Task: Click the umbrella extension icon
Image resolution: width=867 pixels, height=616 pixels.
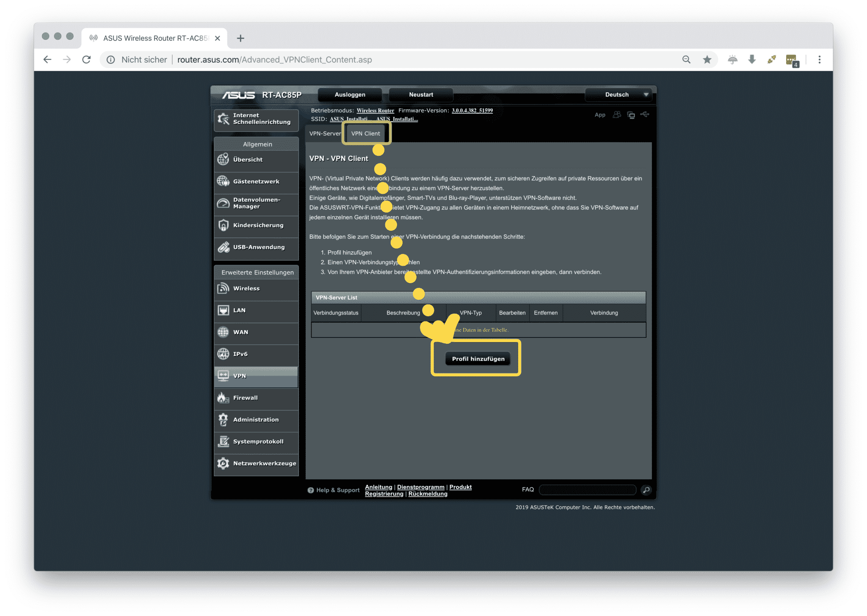Action: pyautogui.click(x=732, y=60)
